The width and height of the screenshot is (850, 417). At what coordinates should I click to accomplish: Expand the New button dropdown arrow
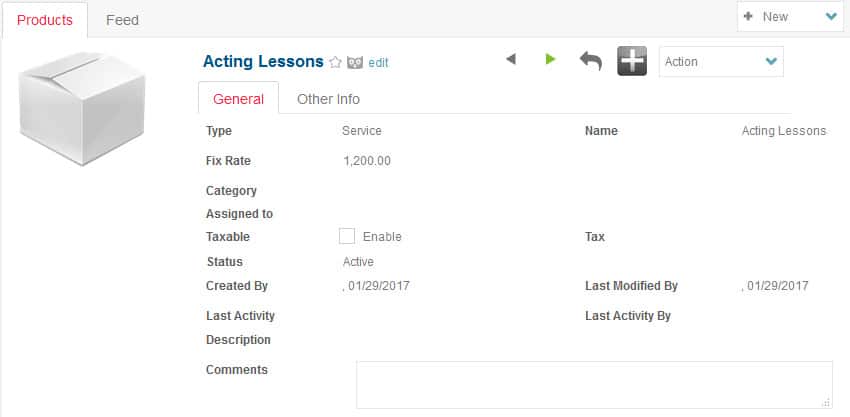(831, 17)
